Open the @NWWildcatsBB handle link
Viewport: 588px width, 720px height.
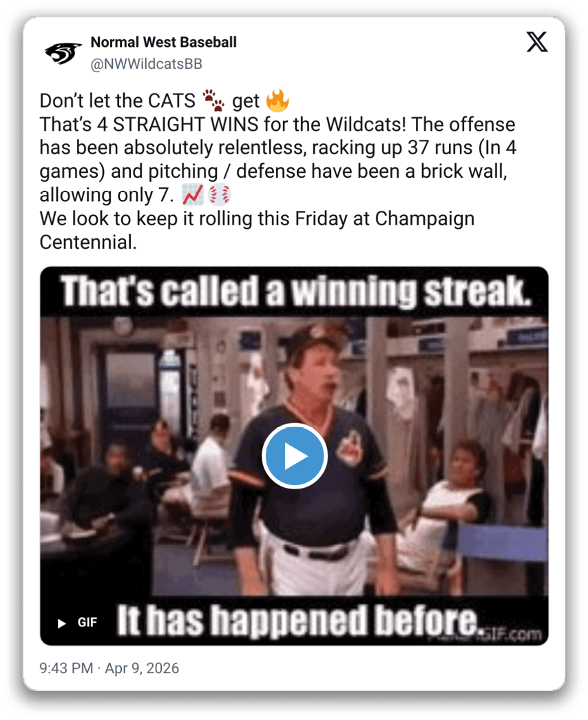pos(147,64)
